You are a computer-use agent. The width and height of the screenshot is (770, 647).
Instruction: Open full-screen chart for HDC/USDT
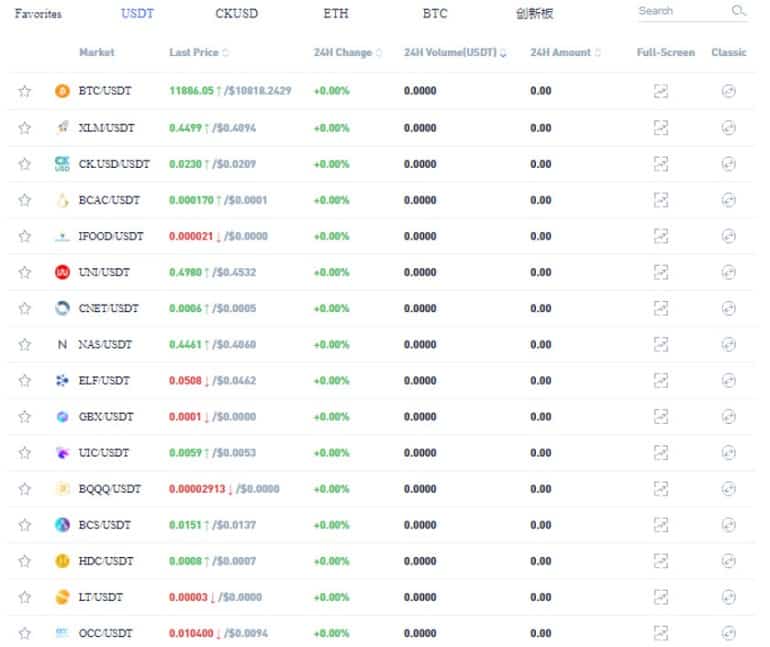[x=661, y=561]
